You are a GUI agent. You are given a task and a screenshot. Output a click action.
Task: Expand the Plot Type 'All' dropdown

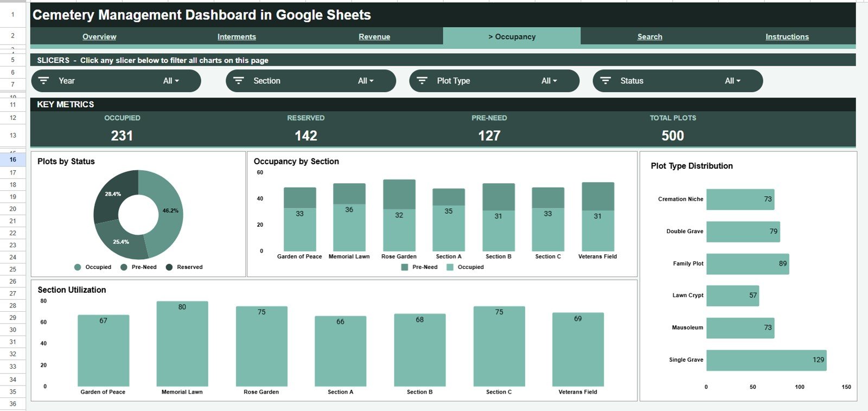(549, 81)
